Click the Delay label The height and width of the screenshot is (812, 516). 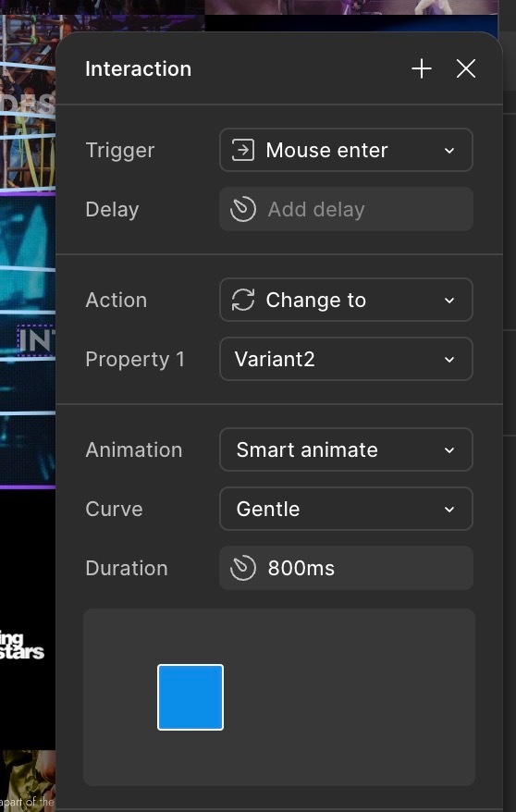coord(112,210)
